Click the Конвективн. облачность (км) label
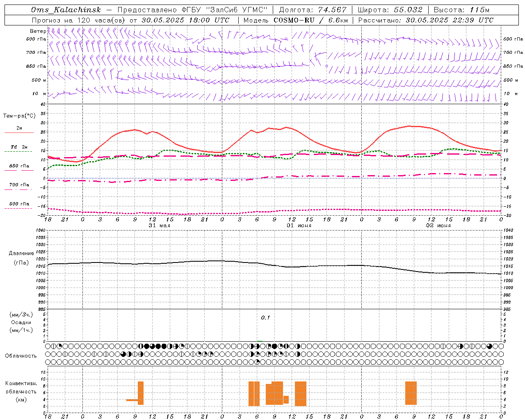 tap(21, 391)
